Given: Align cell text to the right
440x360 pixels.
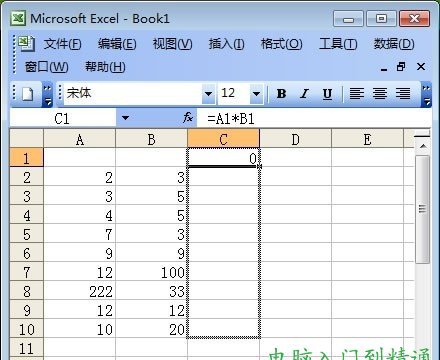Looking at the screenshot, I should [403, 94].
